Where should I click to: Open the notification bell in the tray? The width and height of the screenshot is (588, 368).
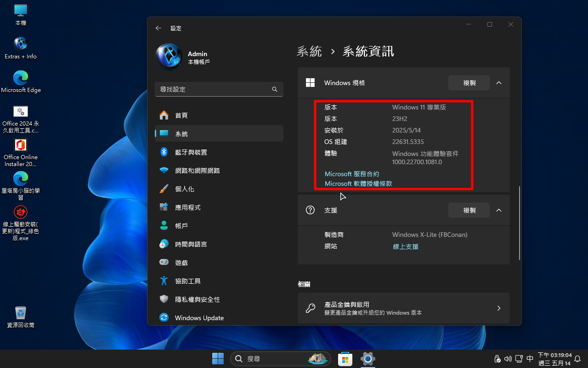pos(578,359)
